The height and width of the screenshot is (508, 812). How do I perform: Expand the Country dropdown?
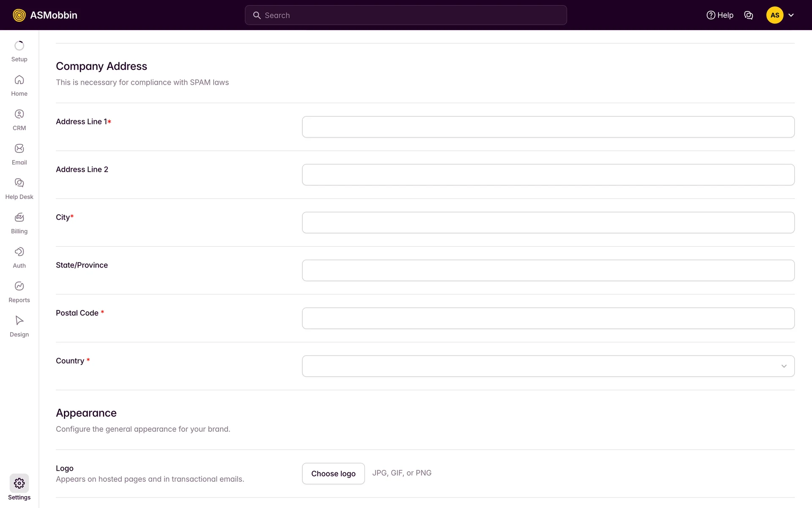point(548,366)
